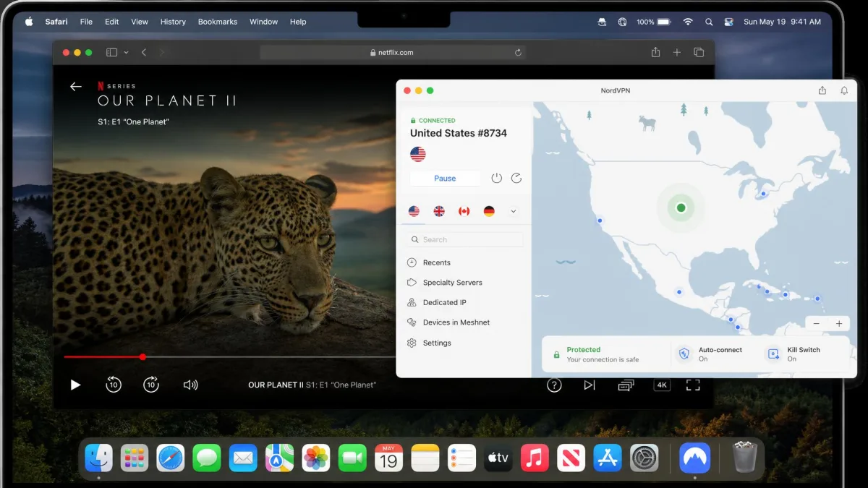
Task: Toggle Auto-connect in NordVPN
Action: point(710,354)
